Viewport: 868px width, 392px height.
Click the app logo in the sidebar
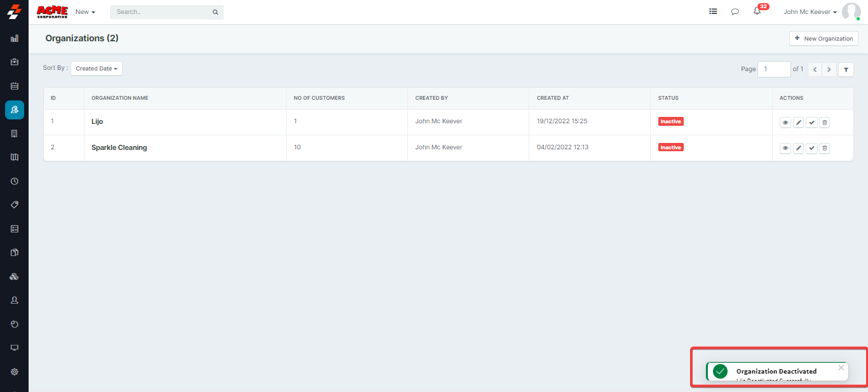tap(14, 11)
